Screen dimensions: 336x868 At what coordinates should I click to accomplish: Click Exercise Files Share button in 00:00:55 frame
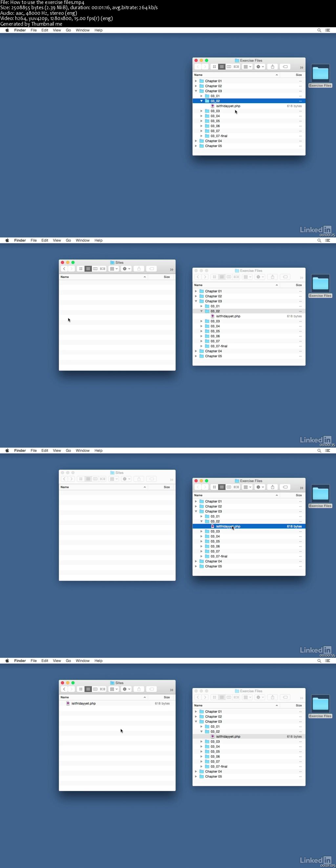272,487
